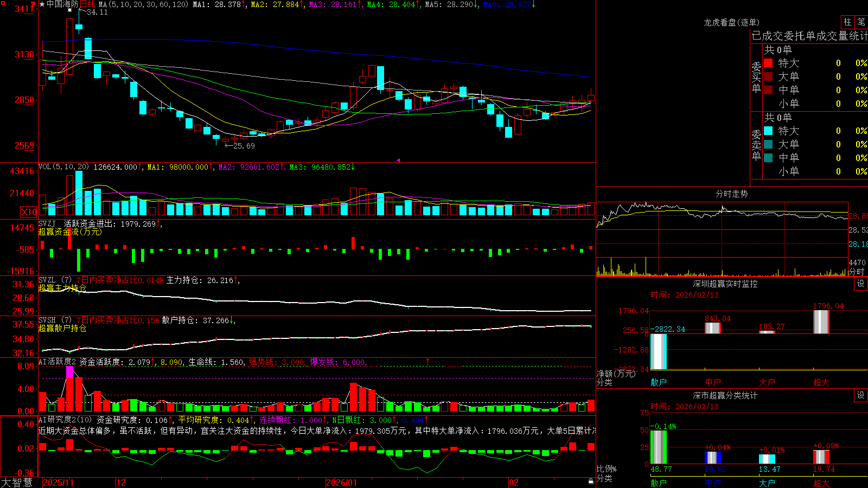Viewport: 868px width, 488px height.
Task: Click the 分时走势 panel title
Action: 731,194
